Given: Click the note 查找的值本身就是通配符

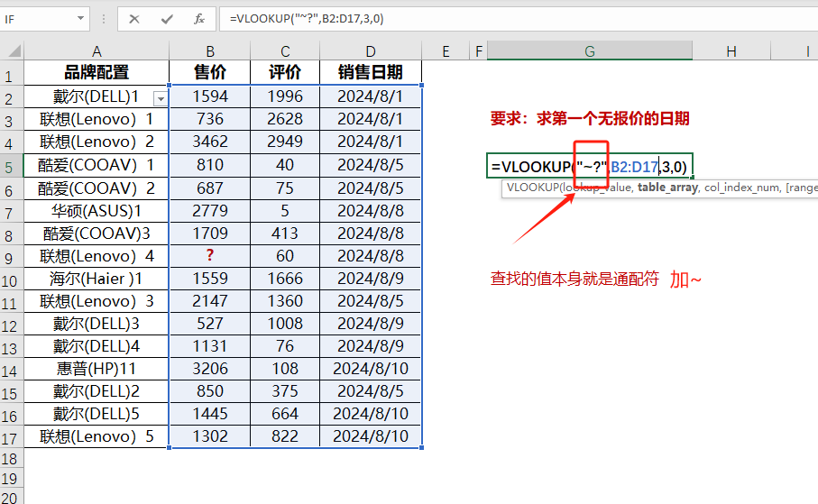Looking at the screenshot, I should coord(574,279).
